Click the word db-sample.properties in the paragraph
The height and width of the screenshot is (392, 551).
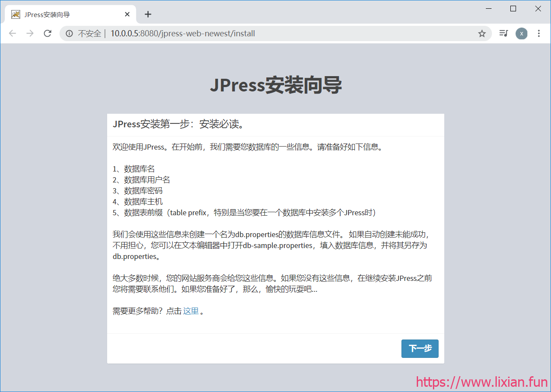tap(278, 245)
